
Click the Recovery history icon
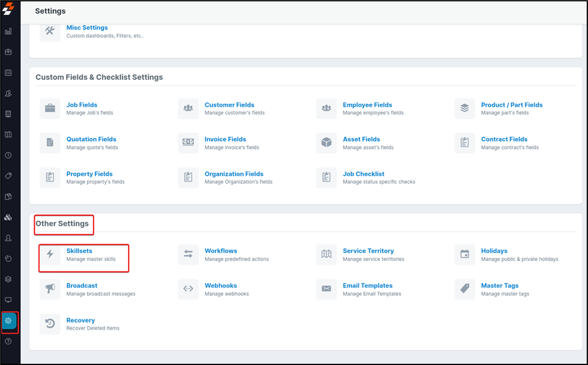tap(50, 324)
